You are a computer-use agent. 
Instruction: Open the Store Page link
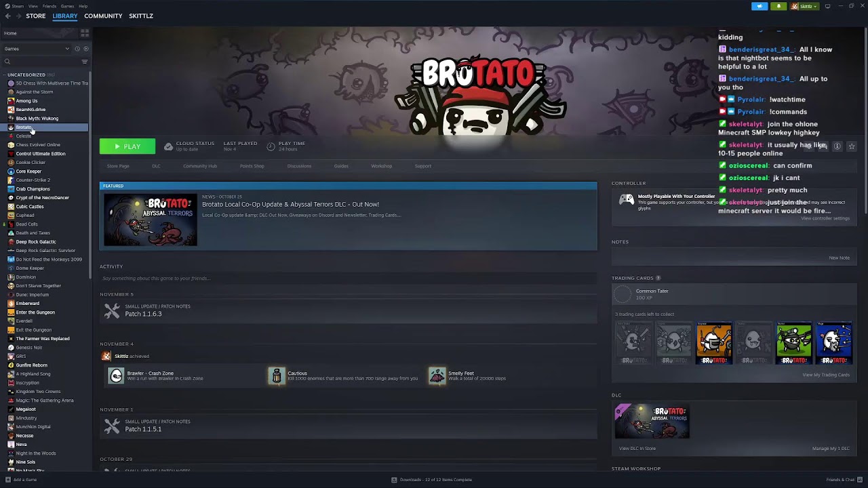point(118,166)
